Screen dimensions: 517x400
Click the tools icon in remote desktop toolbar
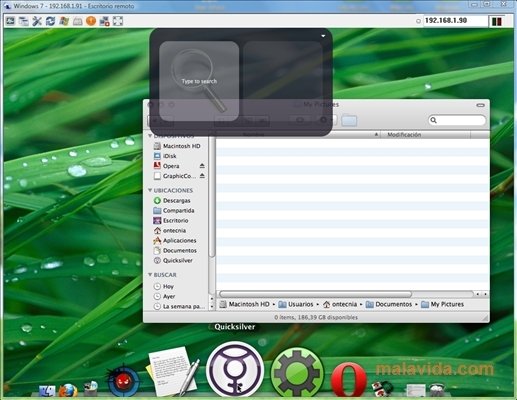click(x=37, y=21)
